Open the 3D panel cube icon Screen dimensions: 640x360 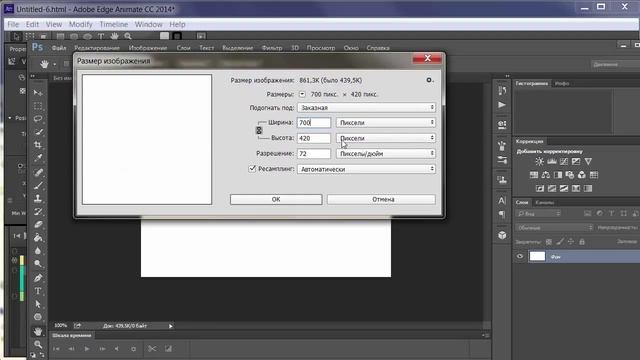[502, 235]
